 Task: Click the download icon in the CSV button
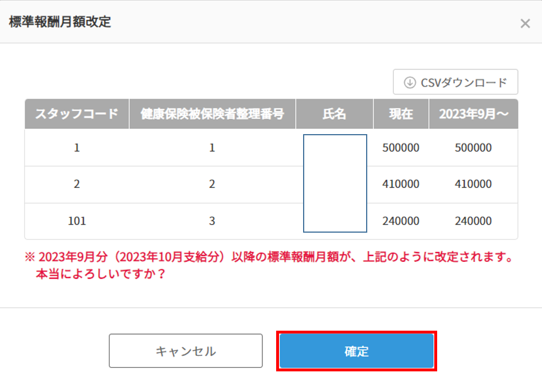[x=410, y=83]
